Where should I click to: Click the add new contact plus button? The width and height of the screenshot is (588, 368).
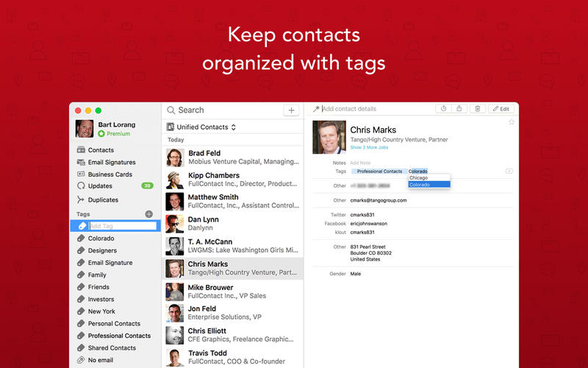pos(291,110)
